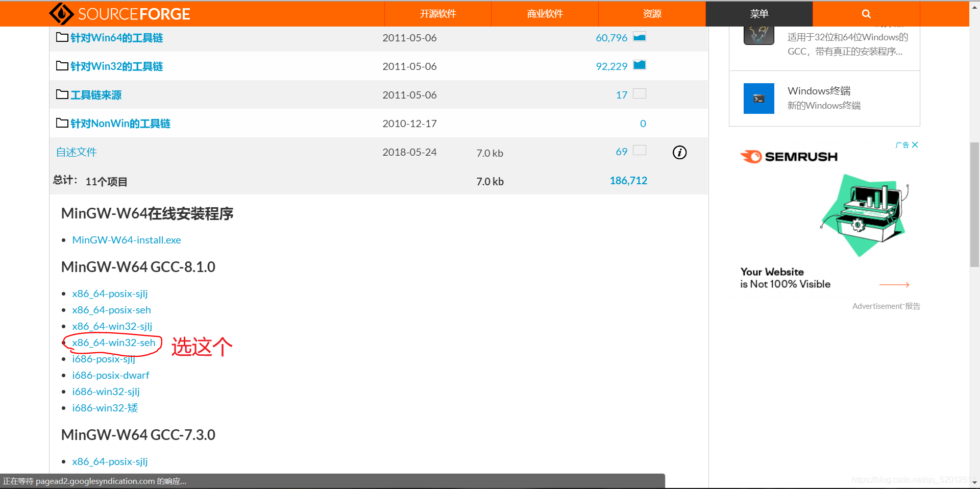Click download chart for 60,796 row
Screen dimensions: 980x489
pos(640,37)
